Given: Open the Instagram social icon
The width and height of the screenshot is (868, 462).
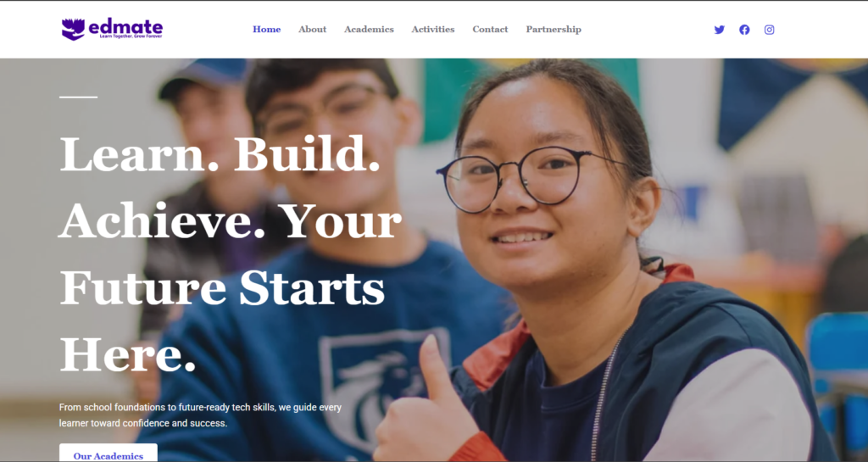Looking at the screenshot, I should point(769,30).
